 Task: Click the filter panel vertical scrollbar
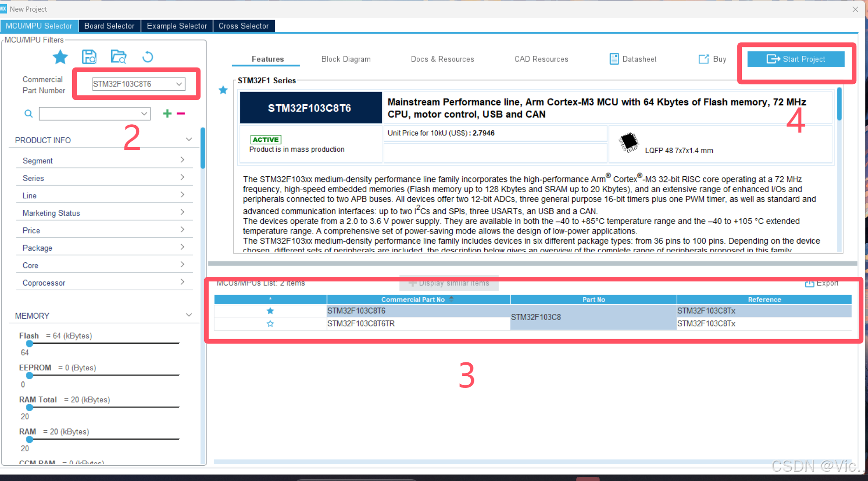[203, 148]
